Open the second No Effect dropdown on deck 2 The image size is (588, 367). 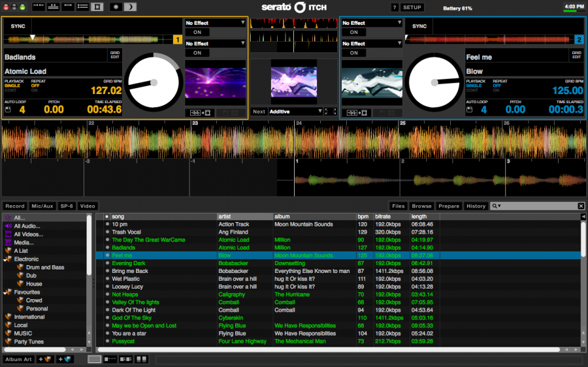pyautogui.click(x=372, y=44)
